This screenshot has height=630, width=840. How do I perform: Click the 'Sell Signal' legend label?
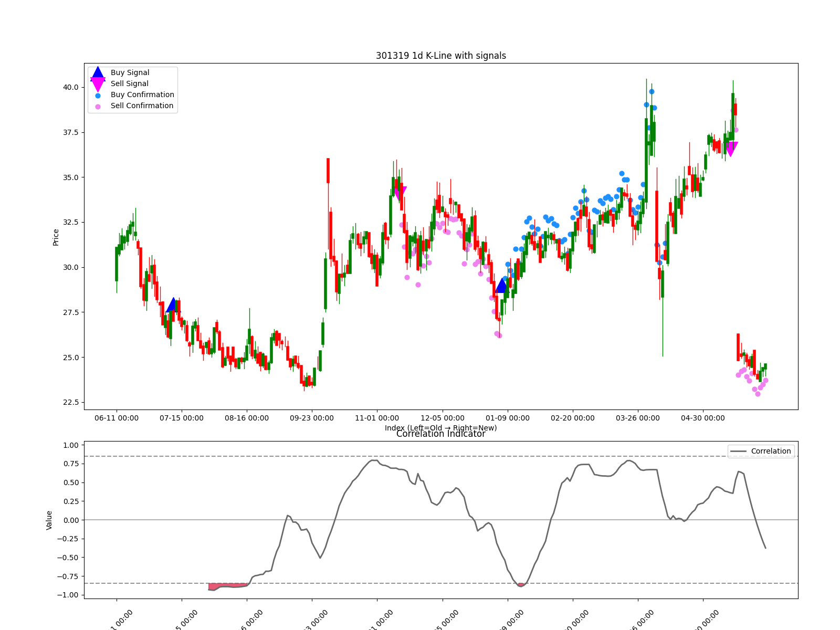129,84
